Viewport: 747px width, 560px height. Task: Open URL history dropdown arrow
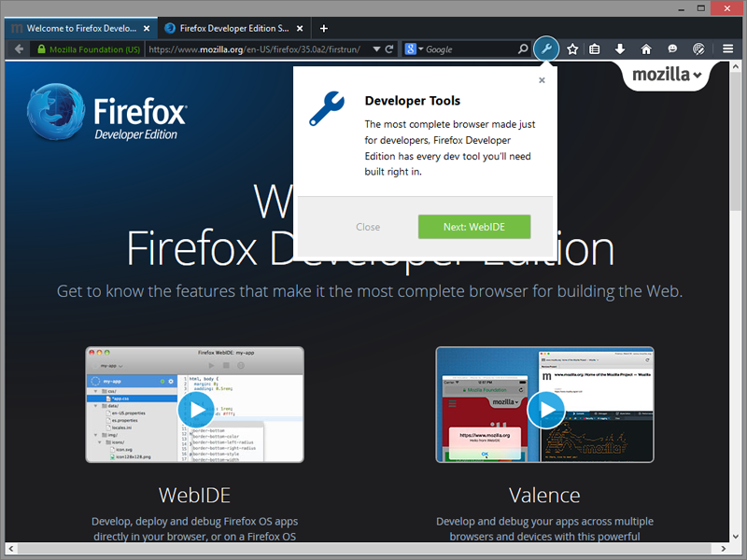coord(376,49)
